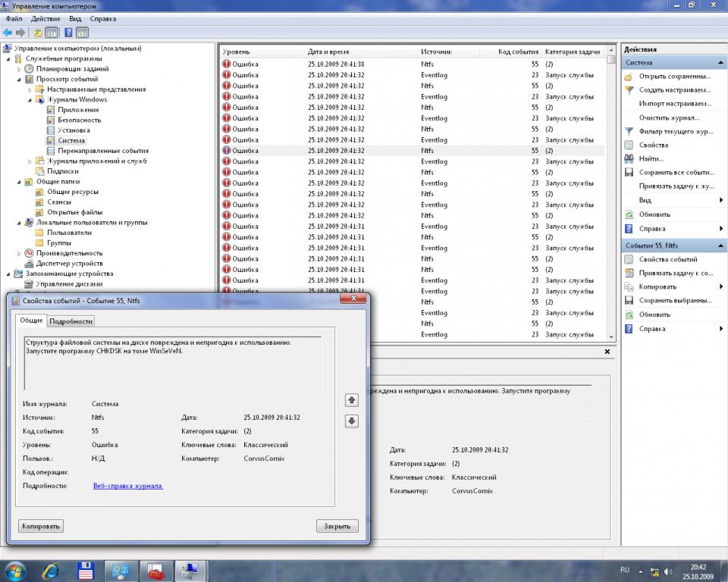Image resolution: width=728 pixels, height=582 pixels.
Task: Click Создать настраиваемое представление action
Action: coord(675,90)
